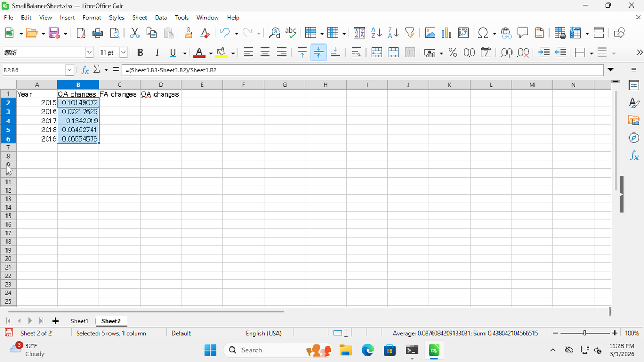Toggle Bold formatting

(x=140, y=53)
